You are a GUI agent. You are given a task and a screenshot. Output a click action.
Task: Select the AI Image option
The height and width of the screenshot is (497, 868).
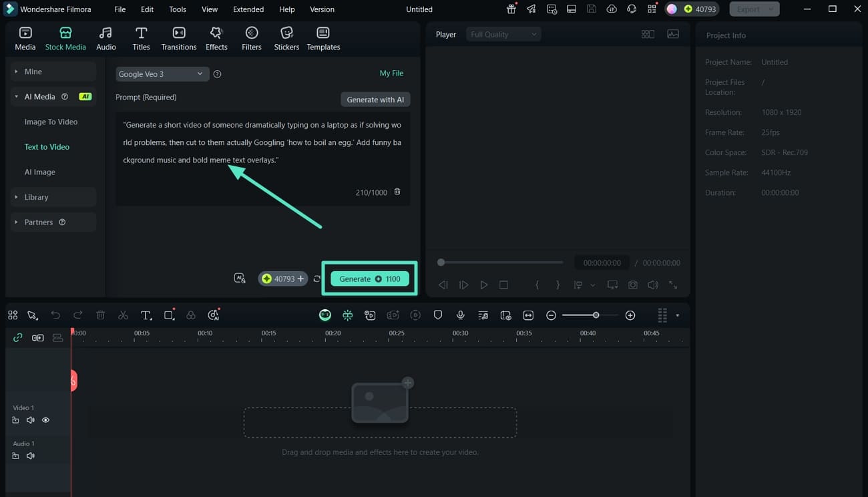tap(40, 172)
